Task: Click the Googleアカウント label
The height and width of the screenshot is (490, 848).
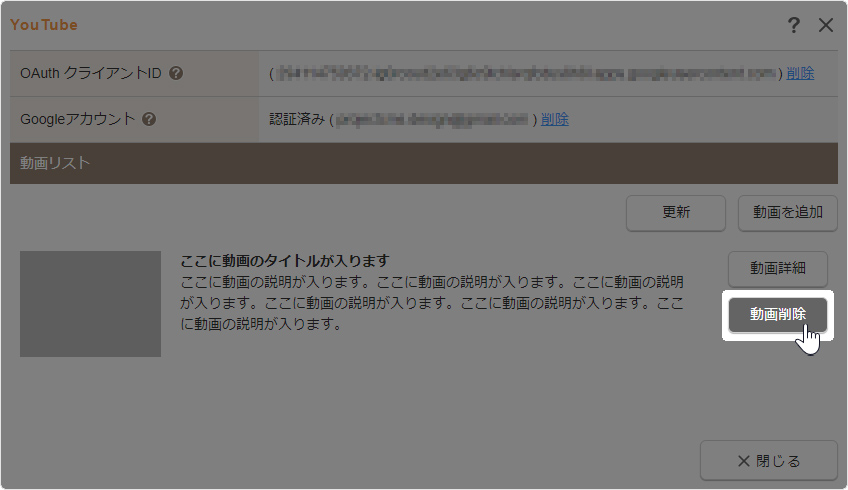Action: coord(77,119)
